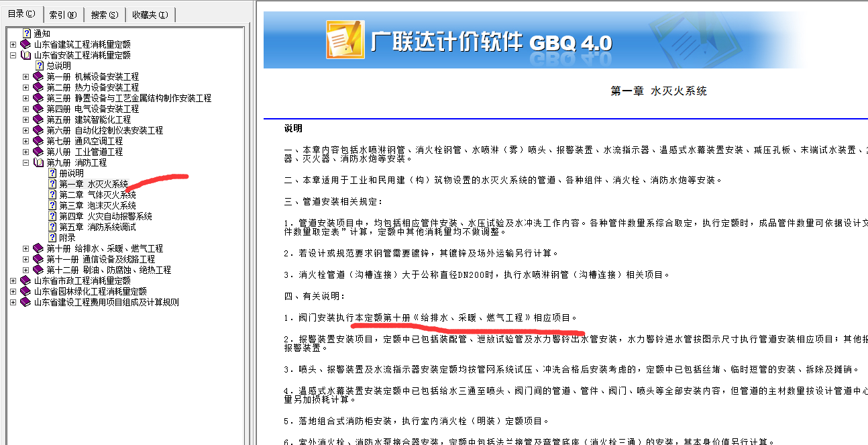Click the heading 第一章 水灭火系统 in content
868x445 pixels.
[659, 91]
